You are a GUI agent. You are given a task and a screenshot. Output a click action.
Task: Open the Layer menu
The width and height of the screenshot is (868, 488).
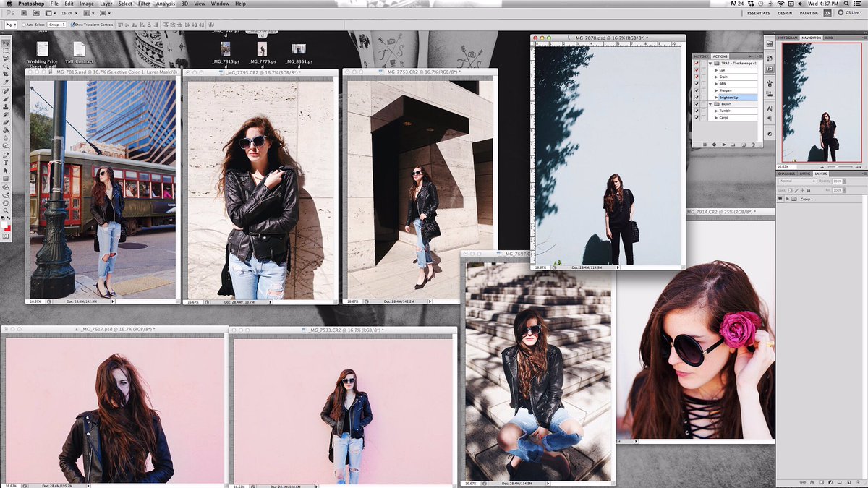coord(106,4)
